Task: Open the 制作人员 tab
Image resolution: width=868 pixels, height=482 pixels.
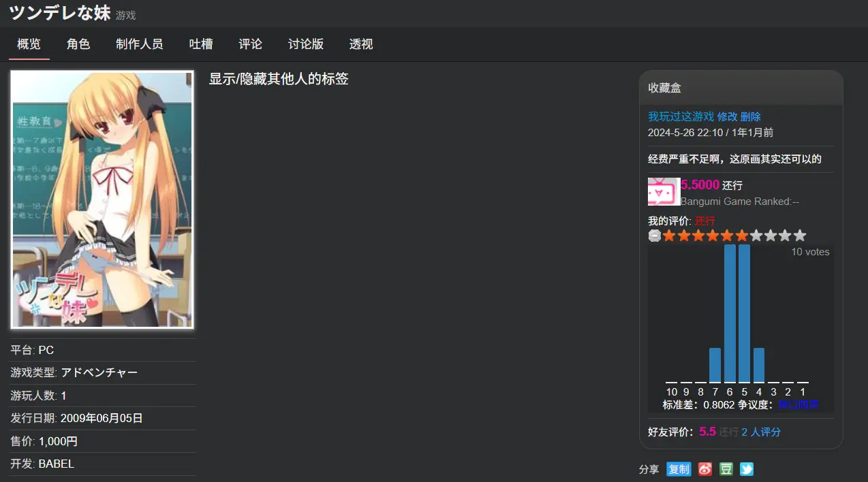Action: click(x=139, y=44)
